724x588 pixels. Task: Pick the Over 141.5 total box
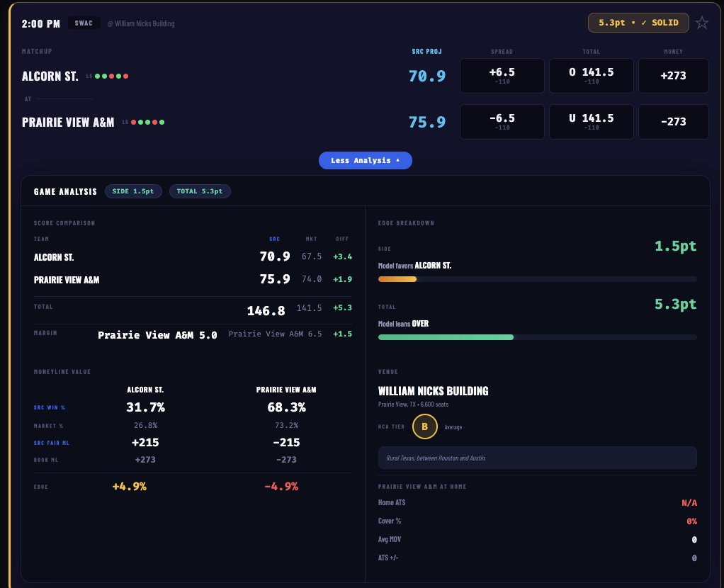point(591,76)
